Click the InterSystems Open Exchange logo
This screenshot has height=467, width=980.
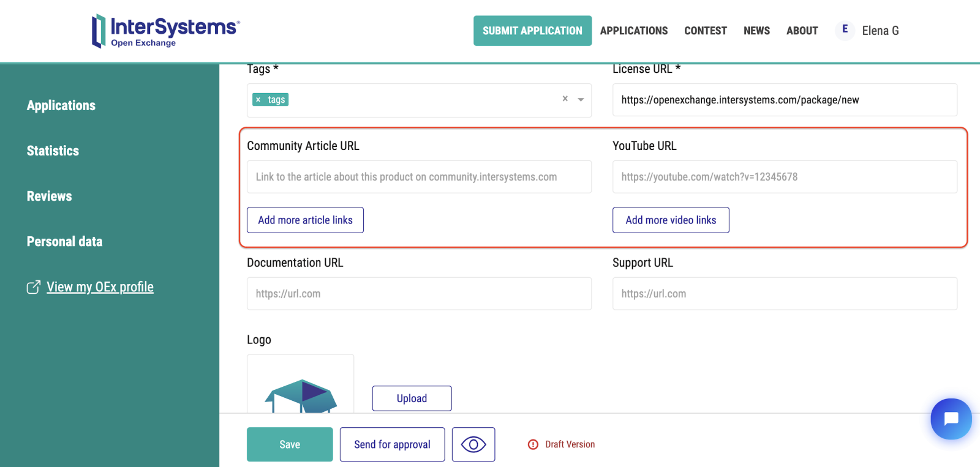pyautogui.click(x=165, y=31)
